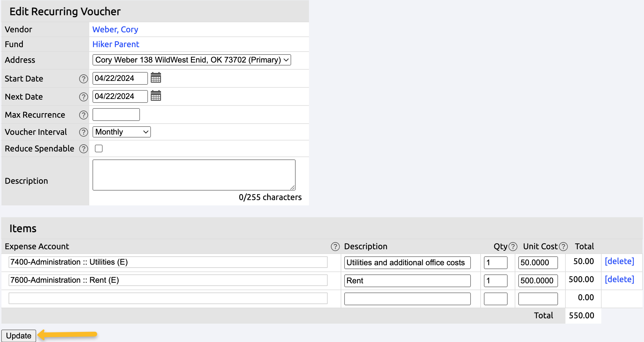The height and width of the screenshot is (342, 644).
Task: Enable the Reduce Spendable checkbox
Action: pyautogui.click(x=99, y=148)
